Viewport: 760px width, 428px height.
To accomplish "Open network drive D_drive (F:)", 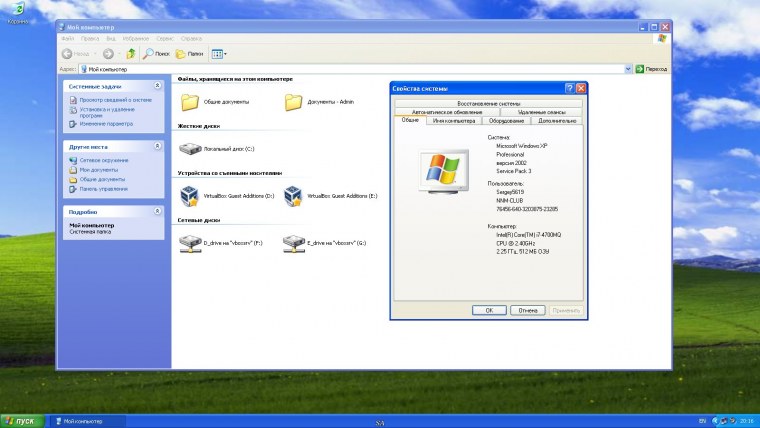I will coord(189,243).
